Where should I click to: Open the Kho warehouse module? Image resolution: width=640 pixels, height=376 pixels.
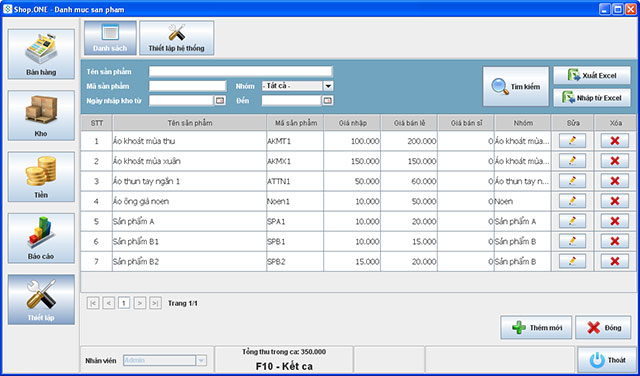tap(41, 116)
